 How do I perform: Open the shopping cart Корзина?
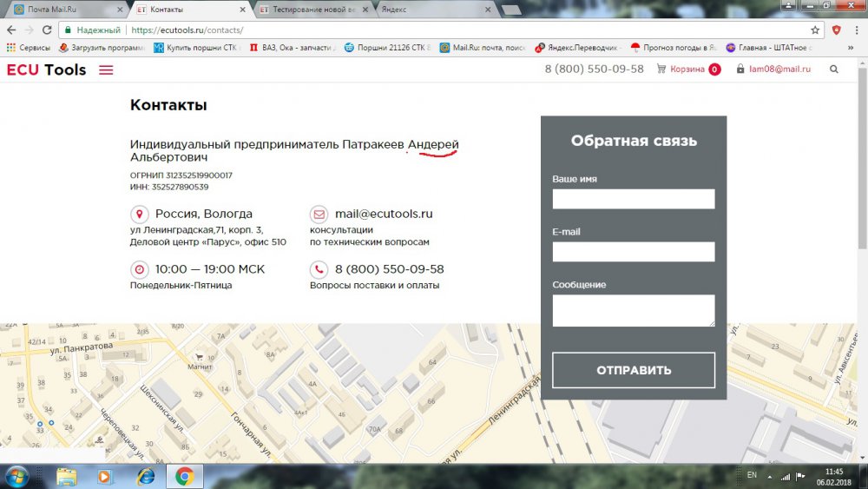pos(687,69)
